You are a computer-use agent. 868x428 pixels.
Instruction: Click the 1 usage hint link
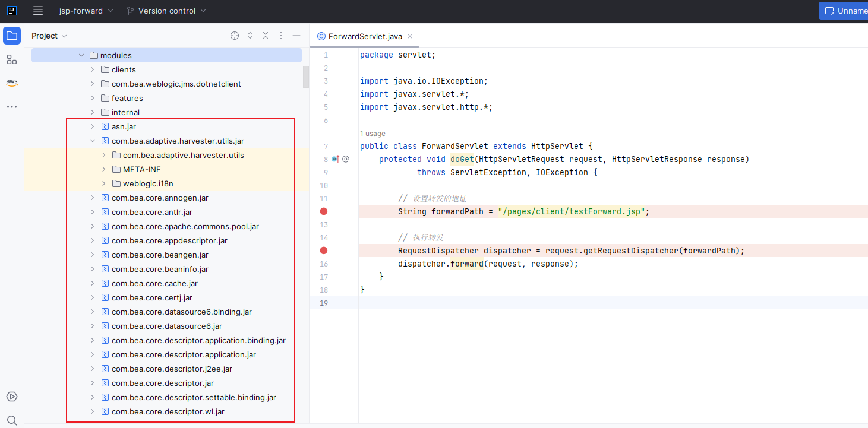click(x=373, y=134)
